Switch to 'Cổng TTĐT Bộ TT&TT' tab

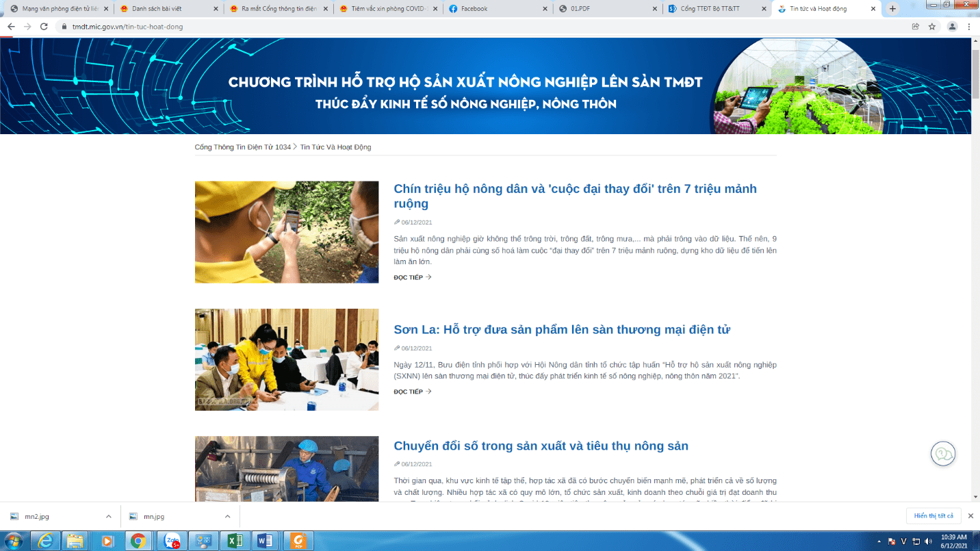coord(717,9)
